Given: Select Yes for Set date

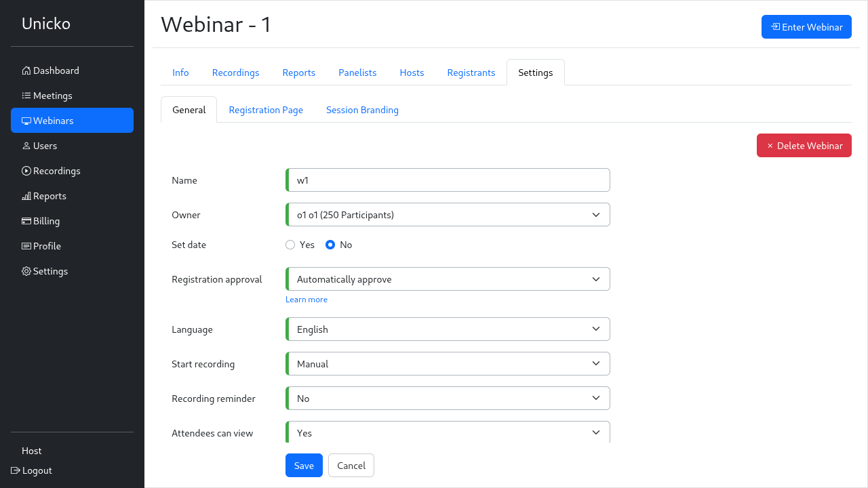Looking at the screenshot, I should click(290, 245).
